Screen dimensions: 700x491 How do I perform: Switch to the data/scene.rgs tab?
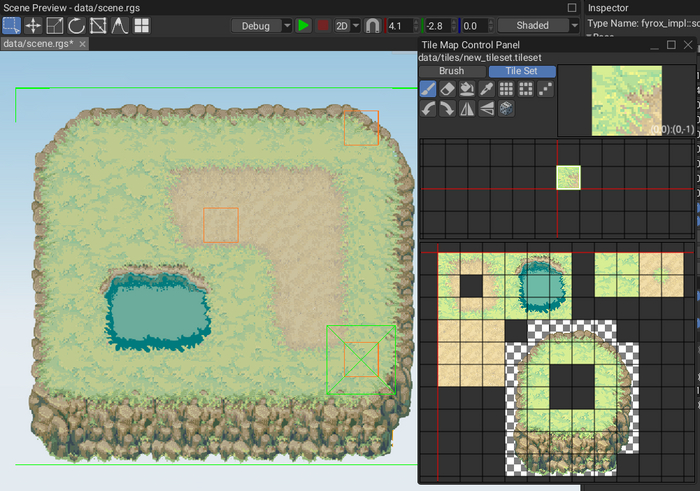click(38, 44)
